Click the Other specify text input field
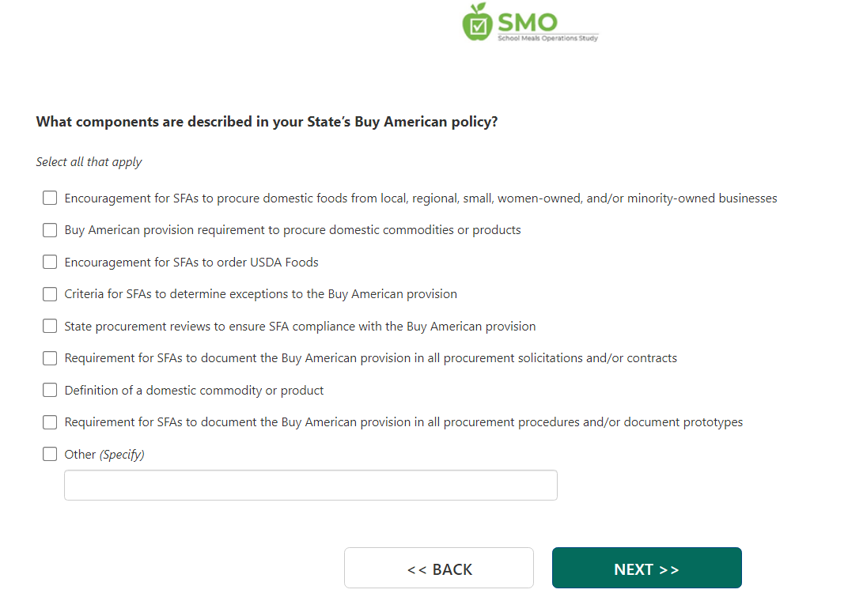 [x=310, y=486]
